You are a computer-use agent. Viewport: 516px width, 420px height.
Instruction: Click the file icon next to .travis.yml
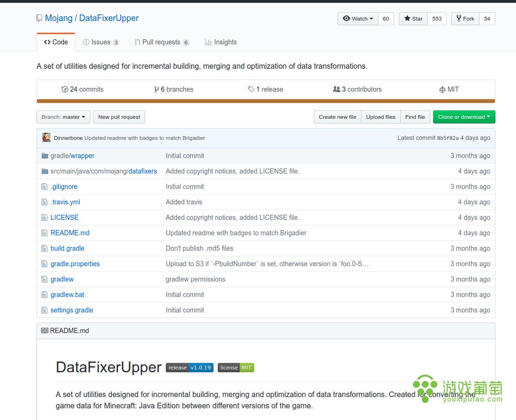pos(44,202)
